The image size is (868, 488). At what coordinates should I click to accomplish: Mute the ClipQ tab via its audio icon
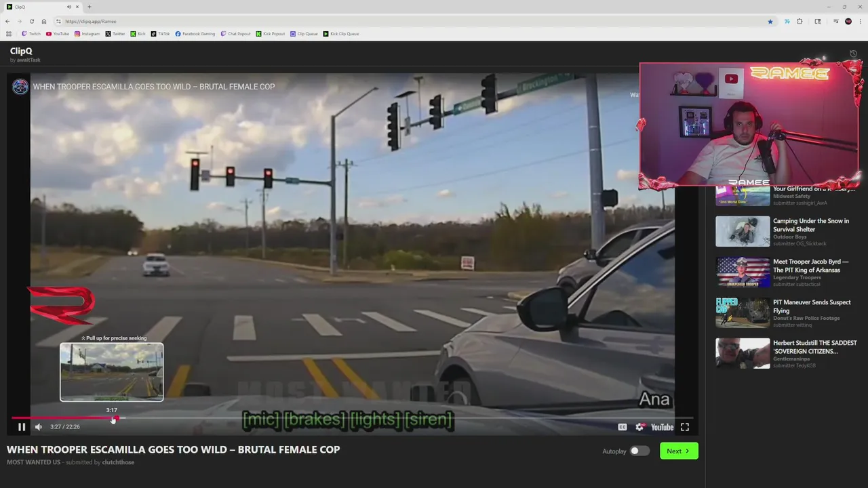pos(68,7)
